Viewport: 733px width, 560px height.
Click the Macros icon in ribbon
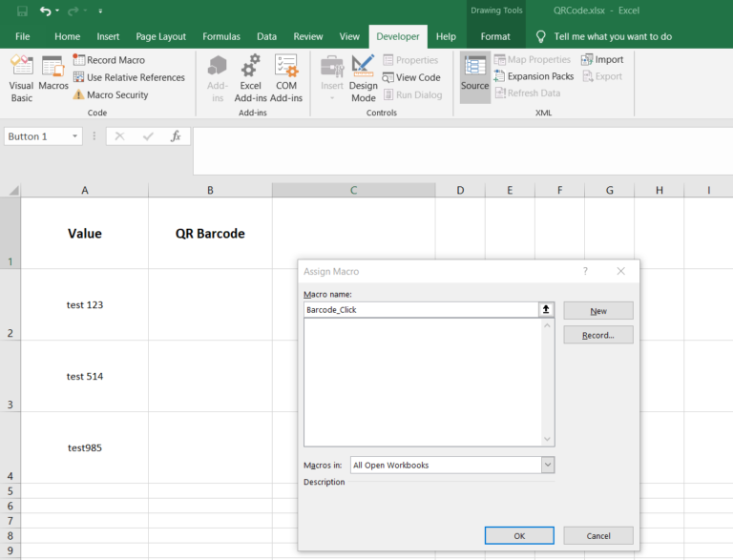(53, 78)
